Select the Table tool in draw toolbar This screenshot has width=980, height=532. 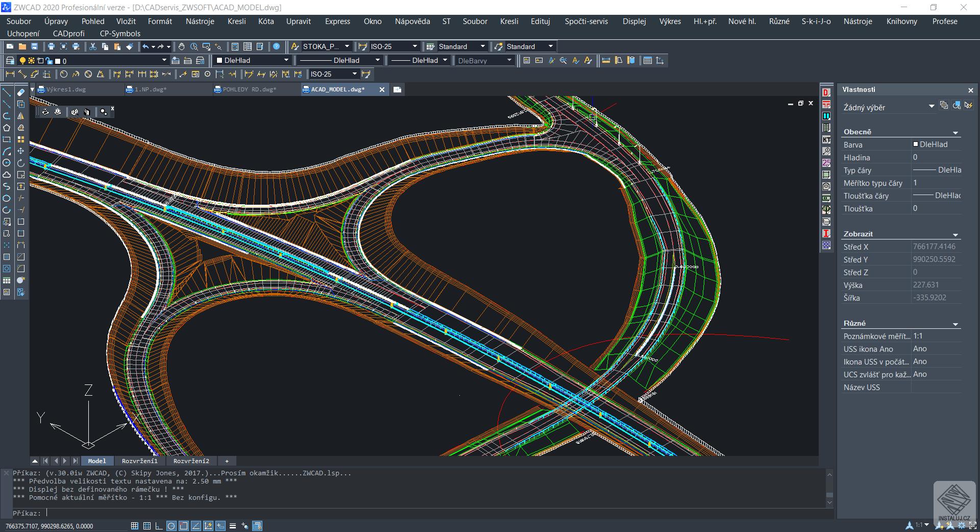(x=7, y=280)
